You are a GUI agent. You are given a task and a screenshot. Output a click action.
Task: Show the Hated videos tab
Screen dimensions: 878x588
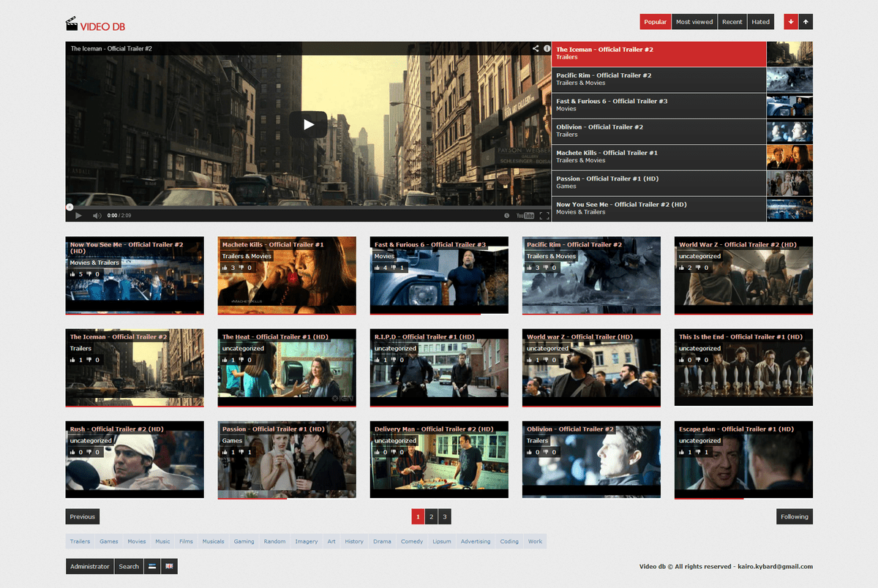(760, 22)
